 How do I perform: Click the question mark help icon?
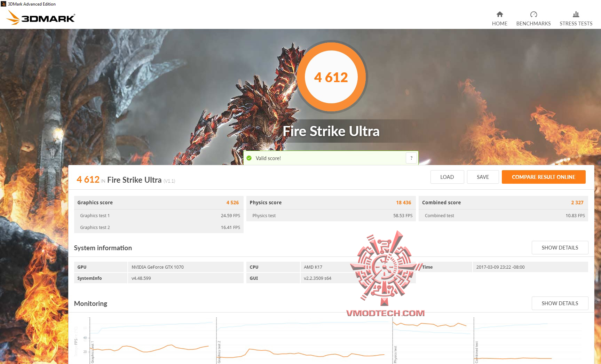(x=411, y=158)
